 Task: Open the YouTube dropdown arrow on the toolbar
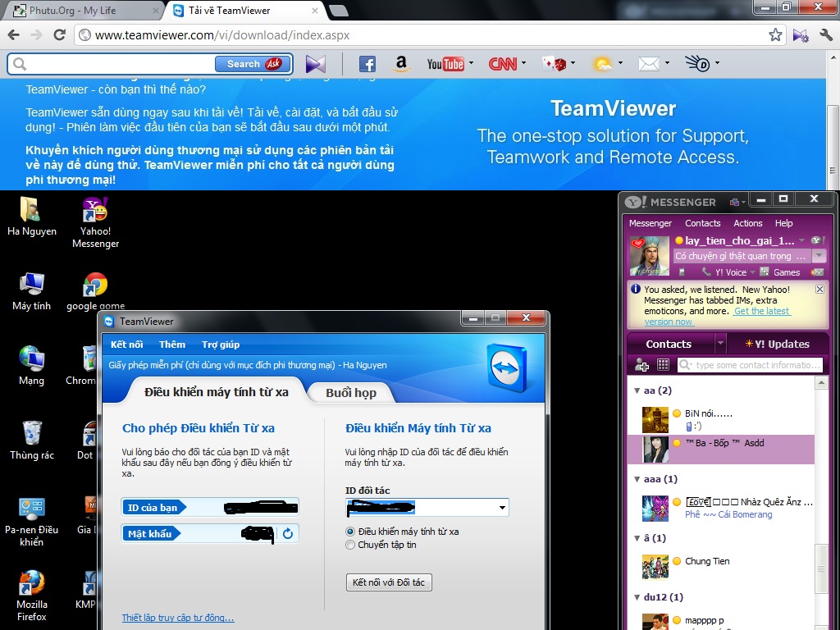(x=472, y=63)
